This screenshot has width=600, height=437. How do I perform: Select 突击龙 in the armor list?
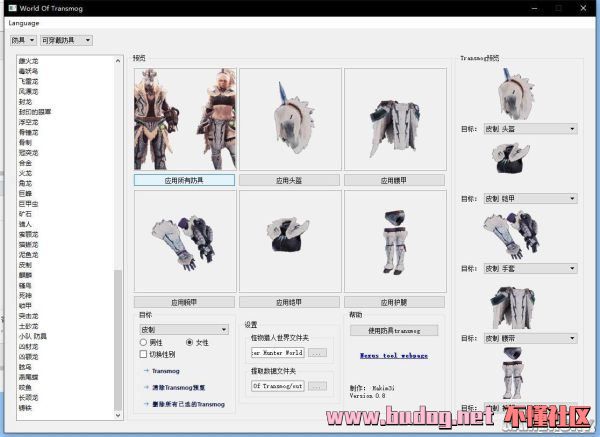tap(29, 316)
